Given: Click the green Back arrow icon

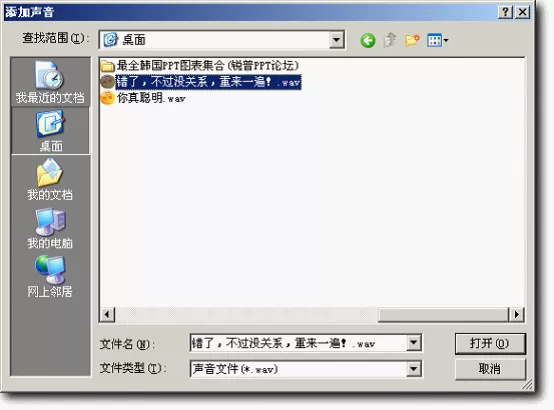Looking at the screenshot, I should click(x=368, y=40).
